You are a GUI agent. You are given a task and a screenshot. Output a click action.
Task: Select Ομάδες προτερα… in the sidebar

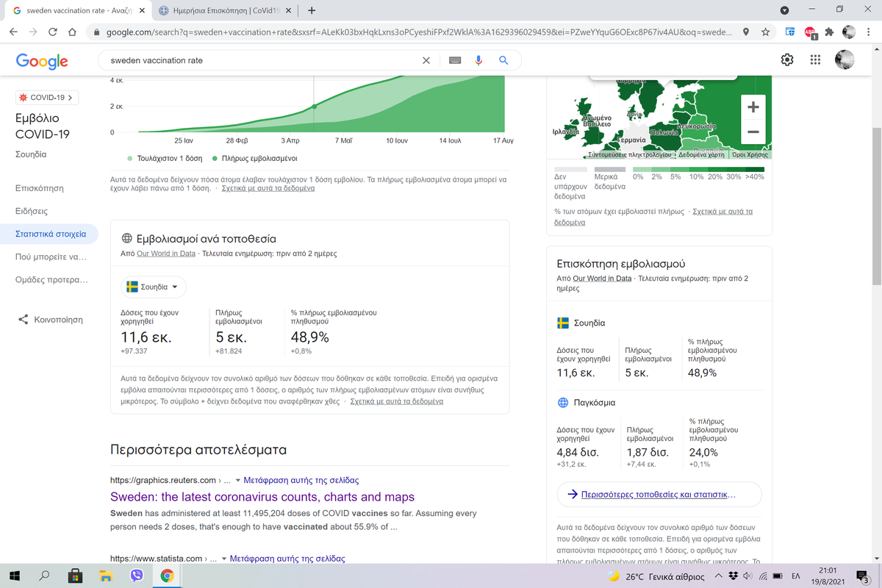coord(51,280)
